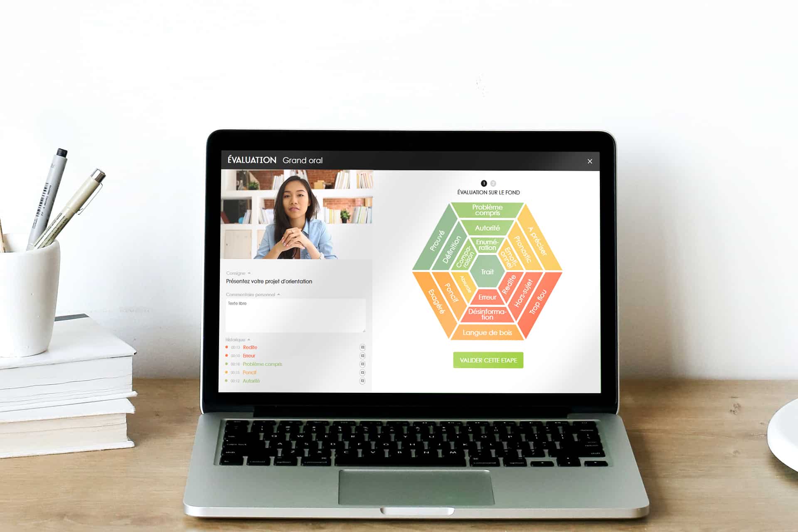Click the free text input field
798x532 pixels.
pos(296,315)
